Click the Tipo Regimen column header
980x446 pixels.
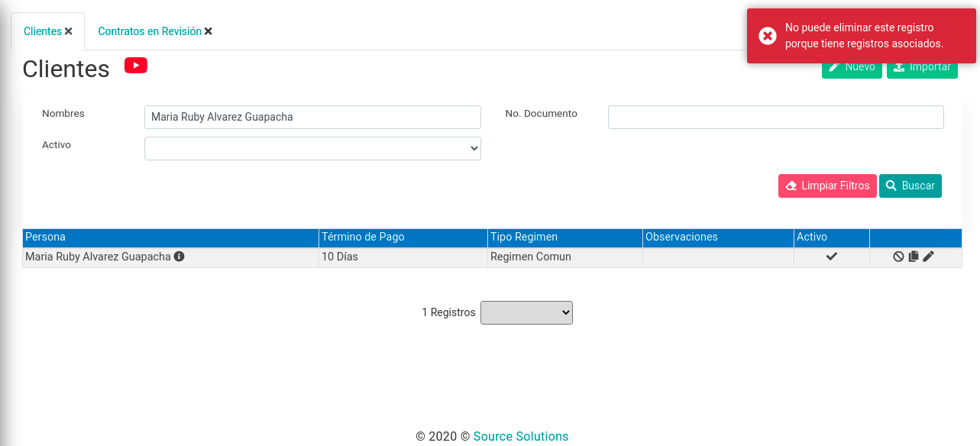tap(565, 238)
